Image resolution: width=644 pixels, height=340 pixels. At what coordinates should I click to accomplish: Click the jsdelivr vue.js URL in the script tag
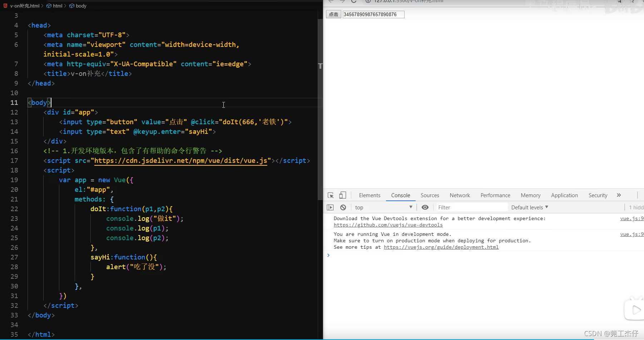coord(180,161)
